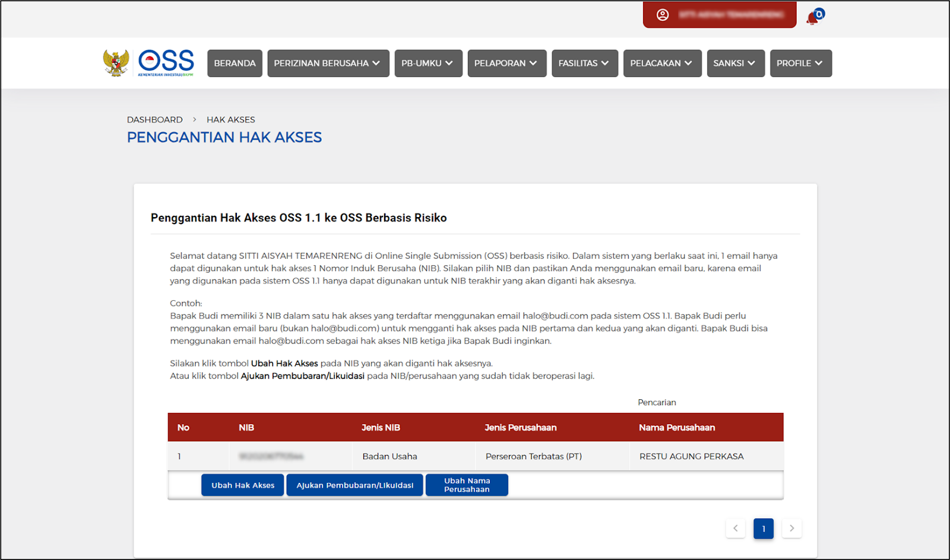
Task: Select BERANDA from the navigation bar
Action: [x=235, y=63]
